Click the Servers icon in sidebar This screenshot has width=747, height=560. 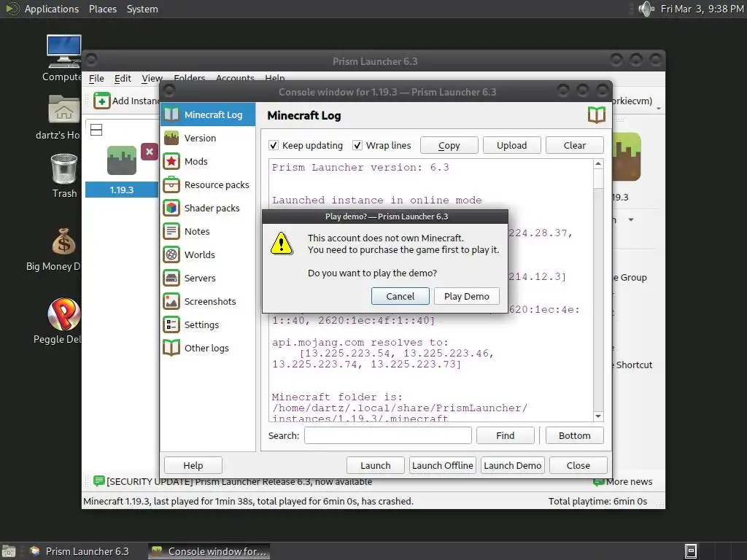pos(171,278)
